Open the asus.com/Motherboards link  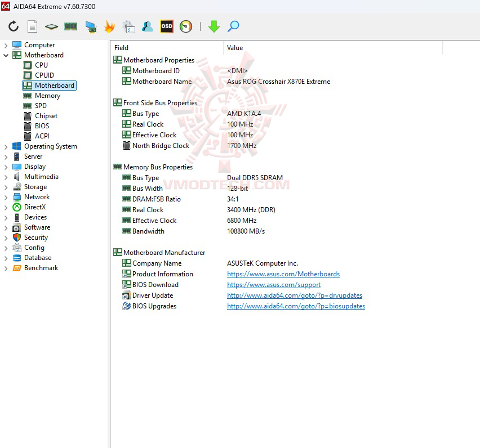pos(283,274)
